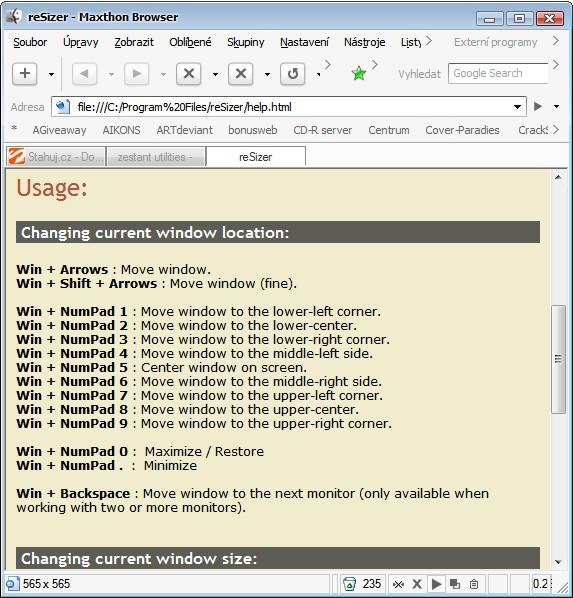
Task: Click the page icon in the address bar
Action: point(62,107)
